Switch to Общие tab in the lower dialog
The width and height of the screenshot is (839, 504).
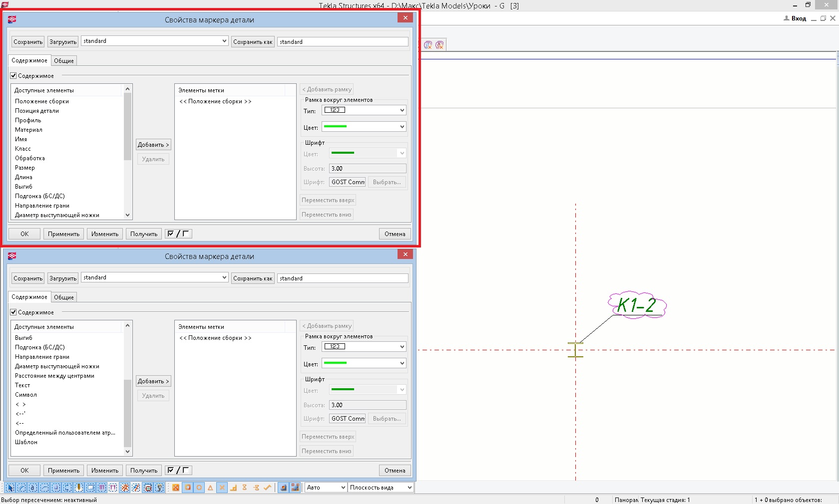[64, 297]
